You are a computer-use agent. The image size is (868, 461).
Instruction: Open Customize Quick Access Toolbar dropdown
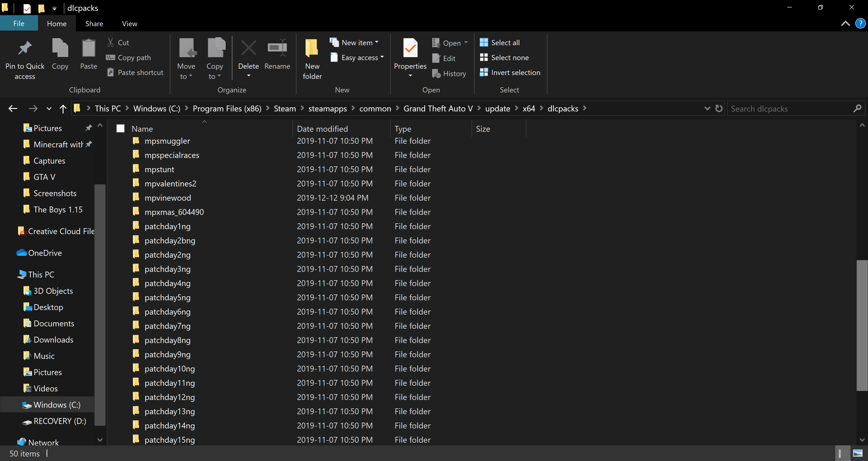point(54,8)
